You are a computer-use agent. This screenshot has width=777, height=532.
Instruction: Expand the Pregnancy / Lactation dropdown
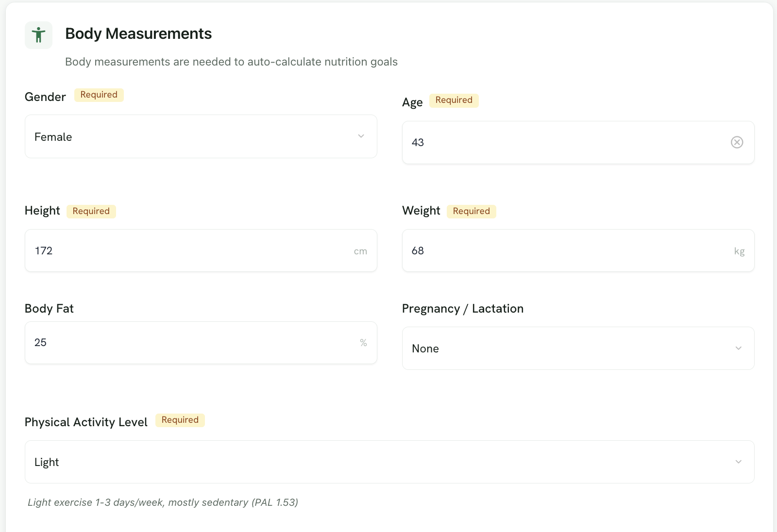[578, 348]
